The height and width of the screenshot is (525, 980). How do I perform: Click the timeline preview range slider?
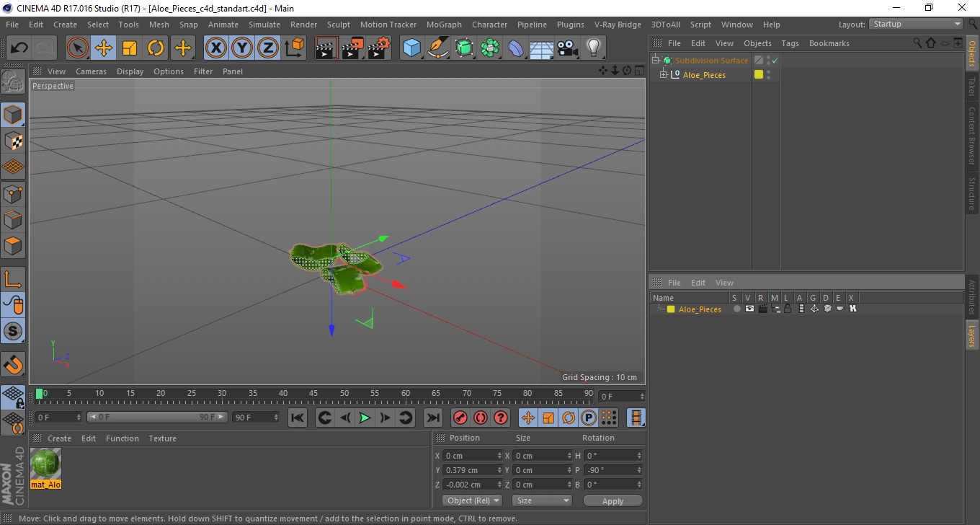click(158, 417)
